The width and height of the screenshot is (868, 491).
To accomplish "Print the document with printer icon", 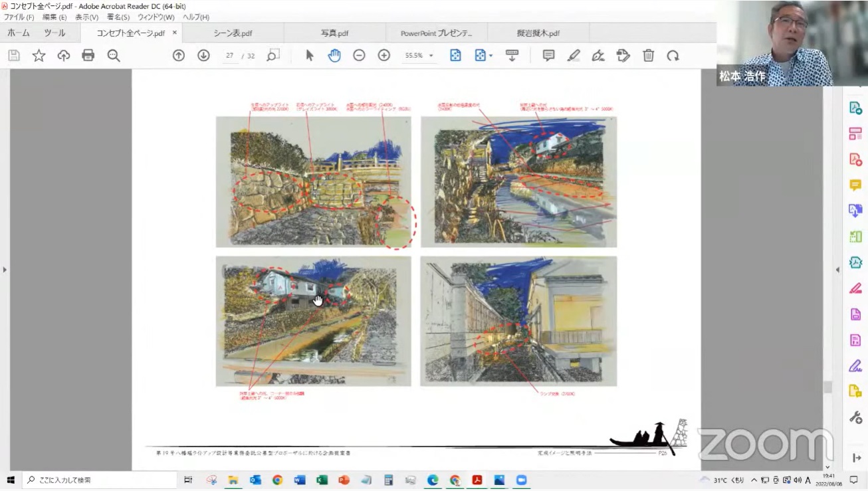I will [88, 56].
